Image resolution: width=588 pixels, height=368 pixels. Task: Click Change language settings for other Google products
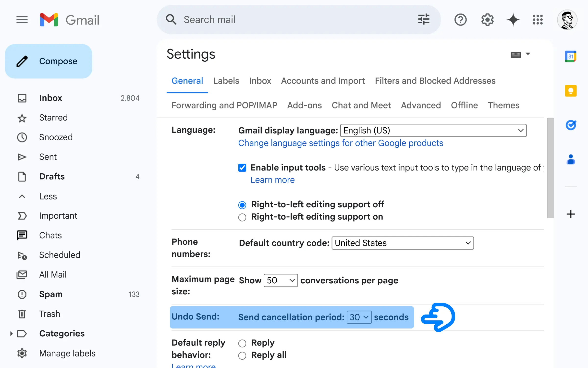[x=341, y=143]
